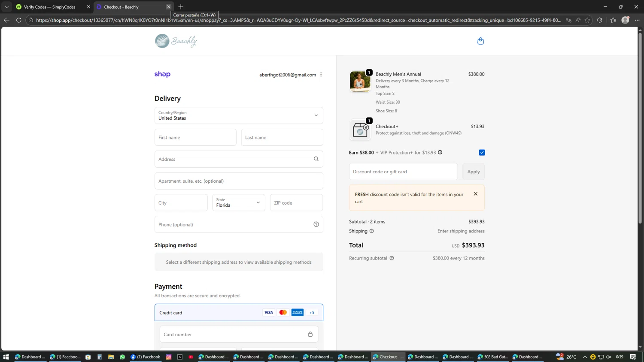Add this page to favorites
This screenshot has width=644, height=362.
(x=587, y=20)
